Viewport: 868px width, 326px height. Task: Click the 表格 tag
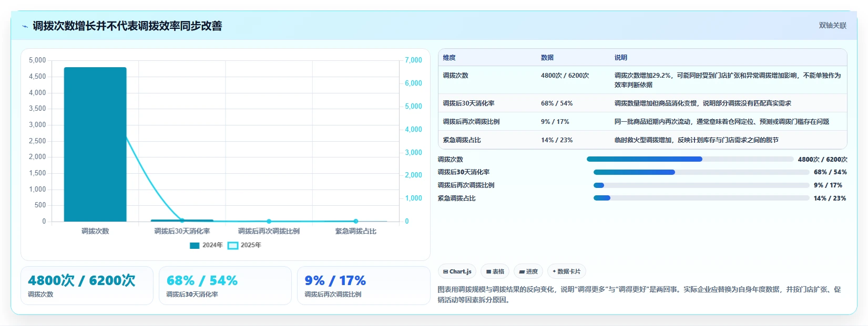495,271
